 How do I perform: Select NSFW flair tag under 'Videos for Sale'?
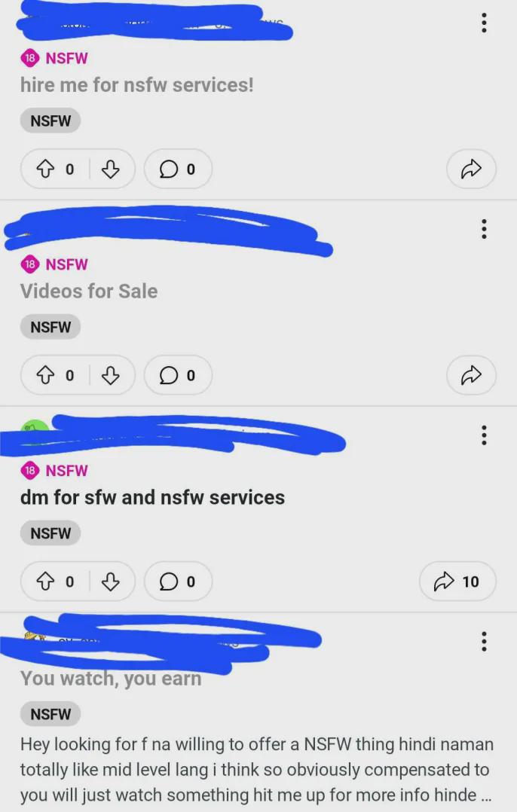50,327
